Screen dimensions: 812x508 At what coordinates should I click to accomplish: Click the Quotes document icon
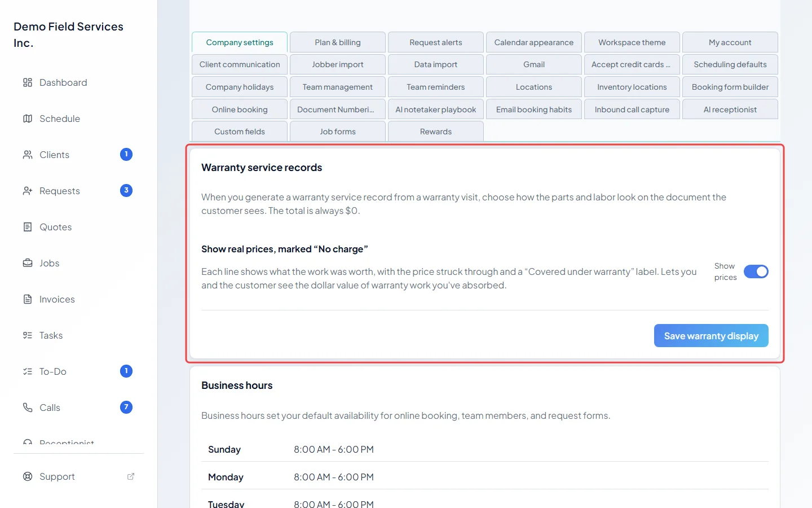coord(28,227)
